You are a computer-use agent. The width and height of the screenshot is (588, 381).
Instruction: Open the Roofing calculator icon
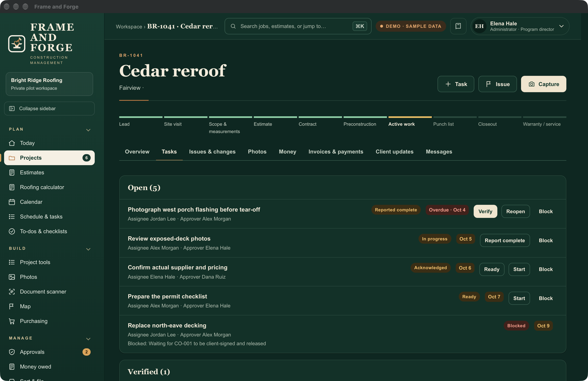[12, 187]
